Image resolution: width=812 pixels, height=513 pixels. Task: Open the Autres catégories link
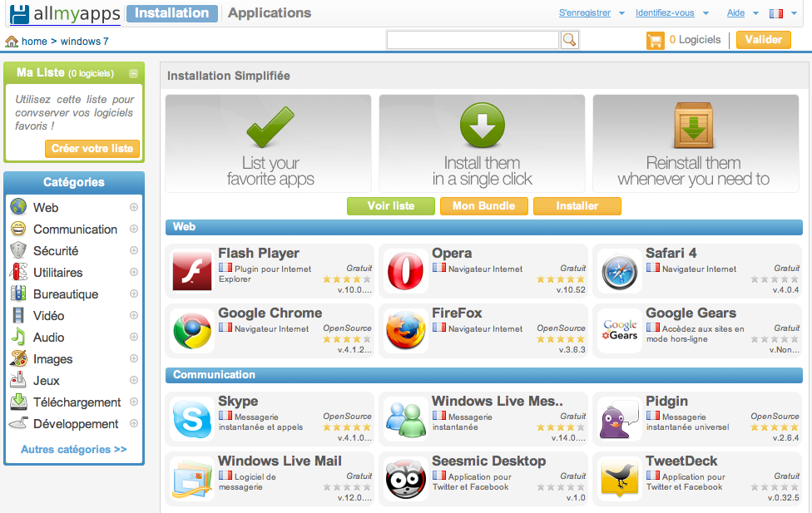point(73,449)
